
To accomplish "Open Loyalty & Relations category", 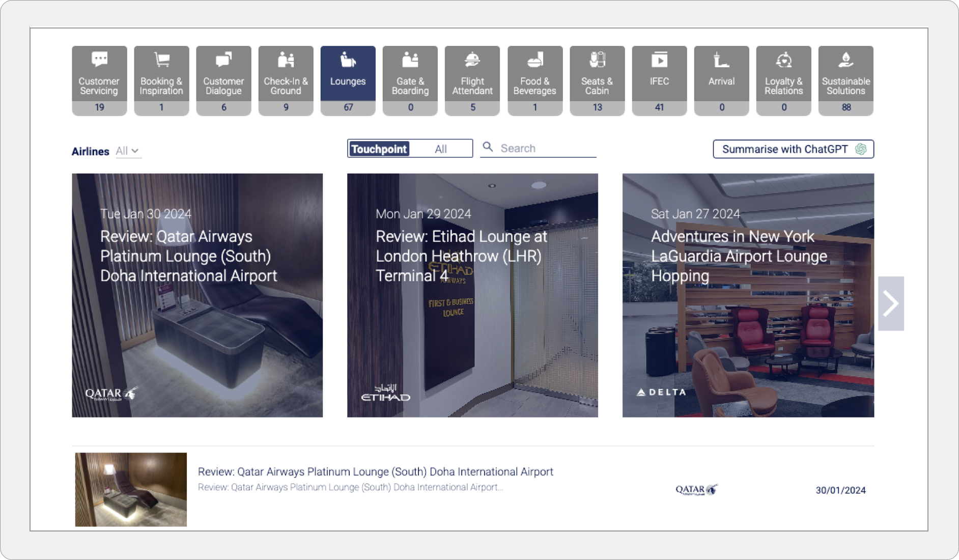I will tap(783, 80).
